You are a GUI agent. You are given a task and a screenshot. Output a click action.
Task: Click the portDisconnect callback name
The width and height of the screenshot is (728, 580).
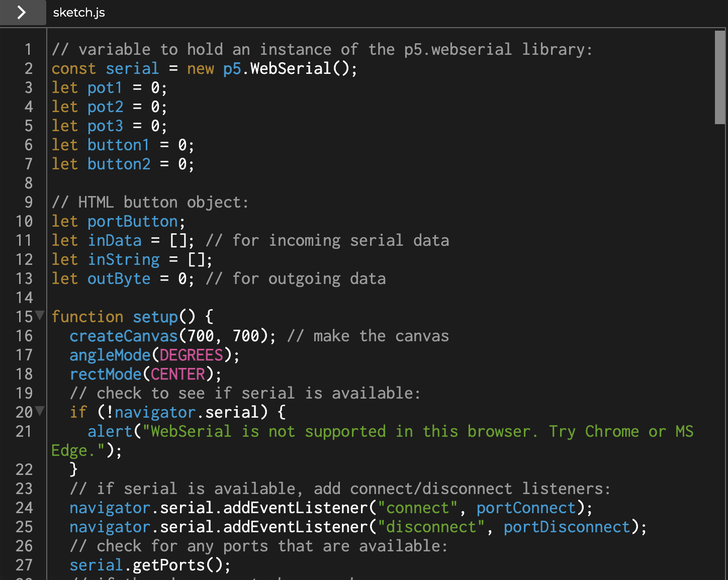click(x=567, y=527)
